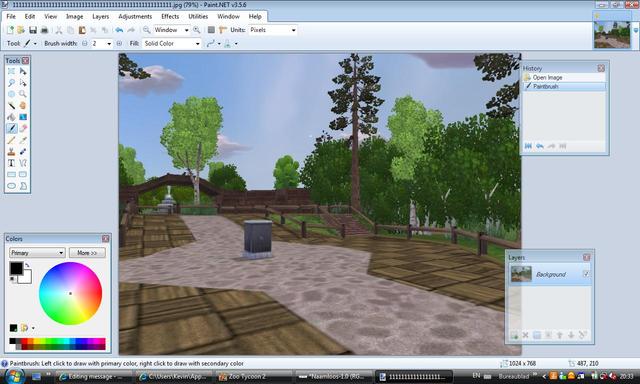This screenshot has width=640, height=384.
Task: Select the Pan hand tool
Action: (x=23, y=106)
